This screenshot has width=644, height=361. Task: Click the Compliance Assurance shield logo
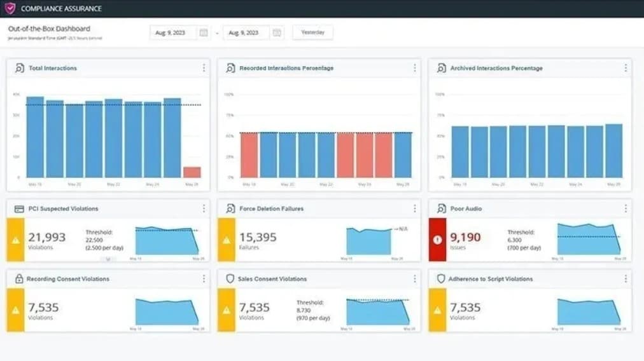click(10, 8)
